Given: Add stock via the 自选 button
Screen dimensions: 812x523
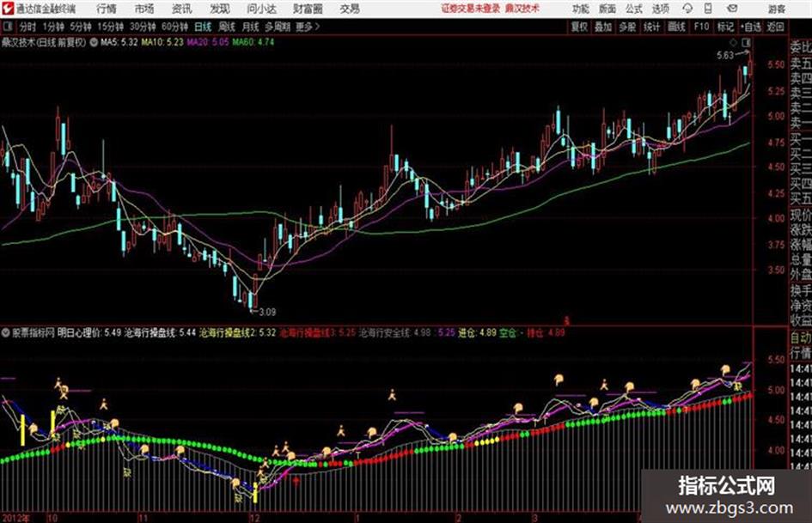Looking at the screenshot, I should pyautogui.click(x=751, y=27).
